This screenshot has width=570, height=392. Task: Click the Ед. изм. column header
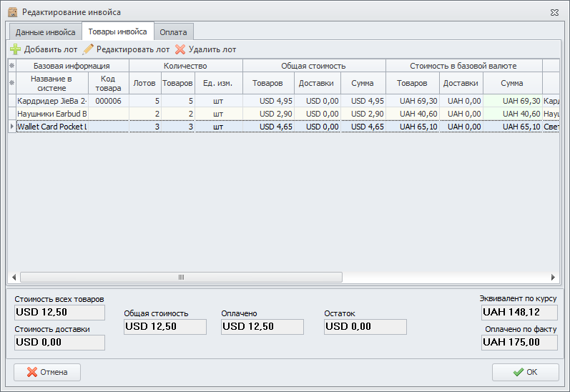tap(219, 83)
